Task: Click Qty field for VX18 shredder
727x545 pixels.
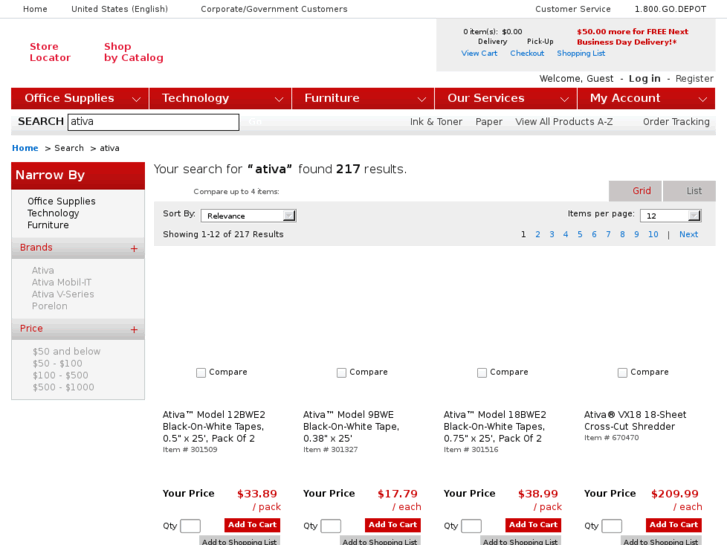Action: pyautogui.click(x=612, y=526)
